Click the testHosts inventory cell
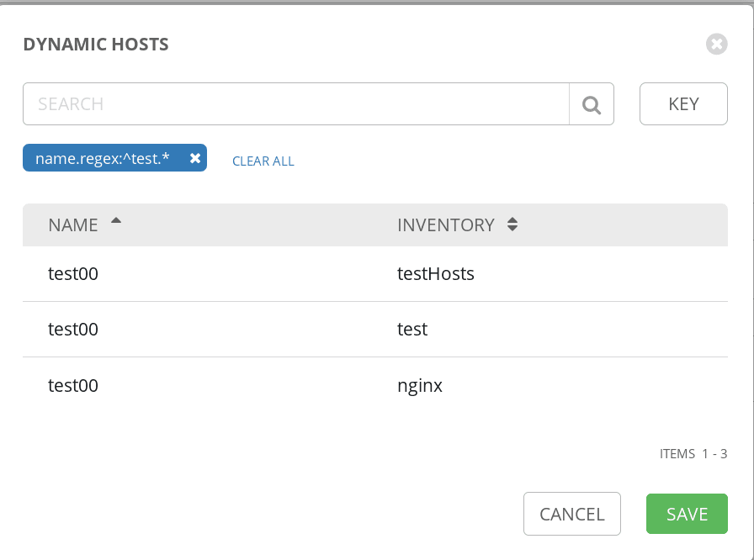Image resolution: width=754 pixels, height=560 pixels. click(436, 274)
